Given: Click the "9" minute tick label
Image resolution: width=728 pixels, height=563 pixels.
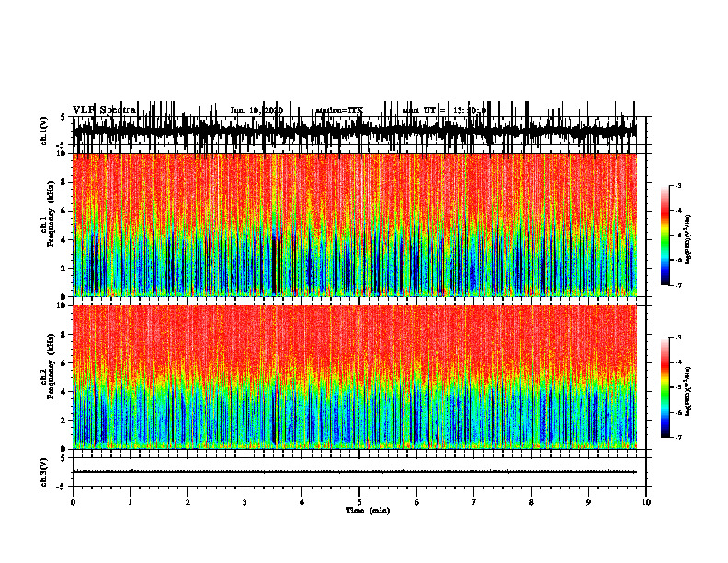Looking at the screenshot, I should point(588,502).
